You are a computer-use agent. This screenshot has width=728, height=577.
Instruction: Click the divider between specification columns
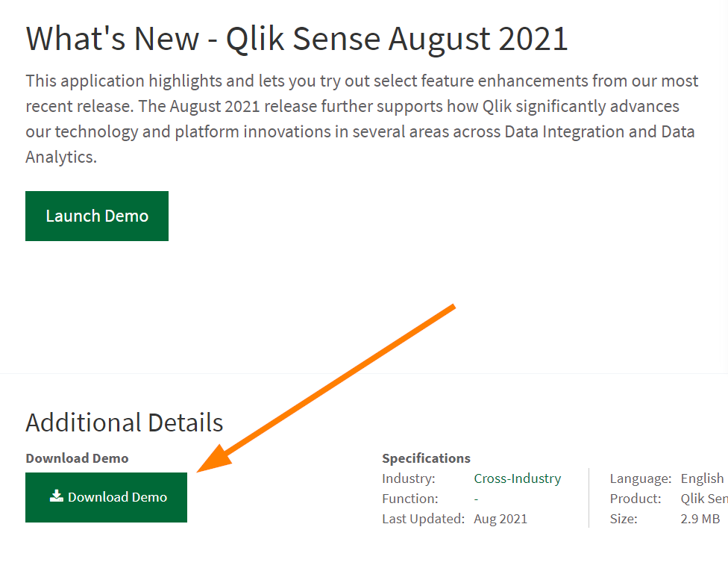(589, 498)
